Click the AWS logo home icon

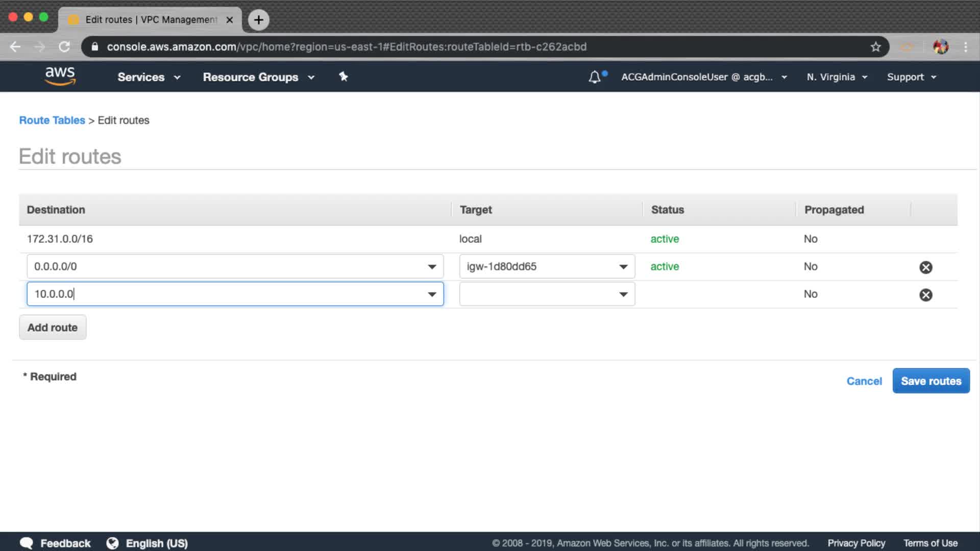(60, 76)
